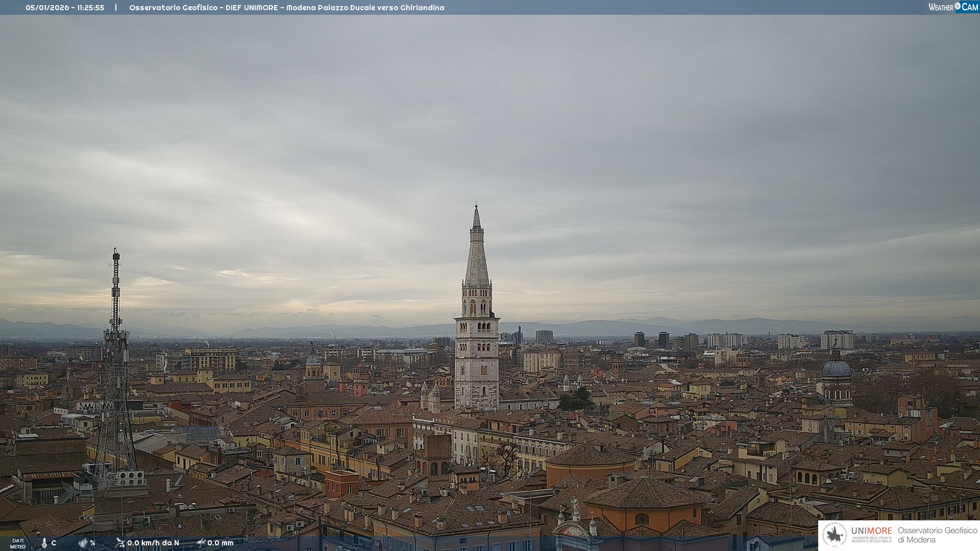This screenshot has height=551, width=980.
Task: Click the wind vane anemometer icon
Action: point(120,543)
